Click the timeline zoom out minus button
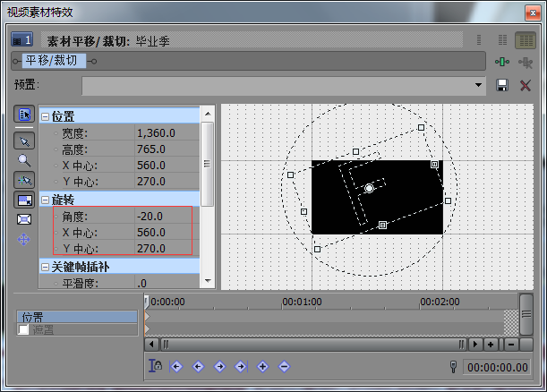 point(509,344)
